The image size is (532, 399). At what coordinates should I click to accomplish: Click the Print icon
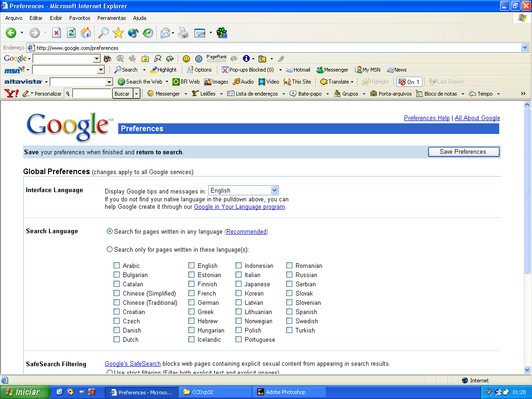pyautogui.click(x=183, y=33)
